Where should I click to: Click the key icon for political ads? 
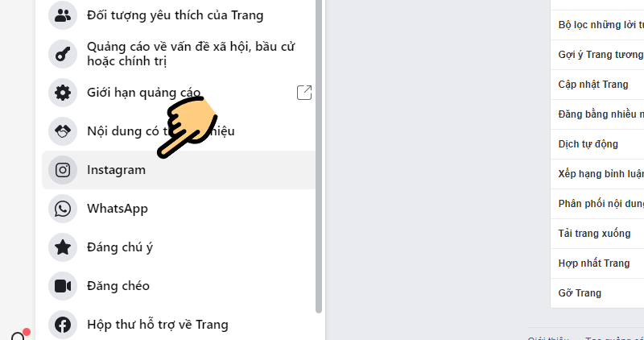(x=63, y=54)
